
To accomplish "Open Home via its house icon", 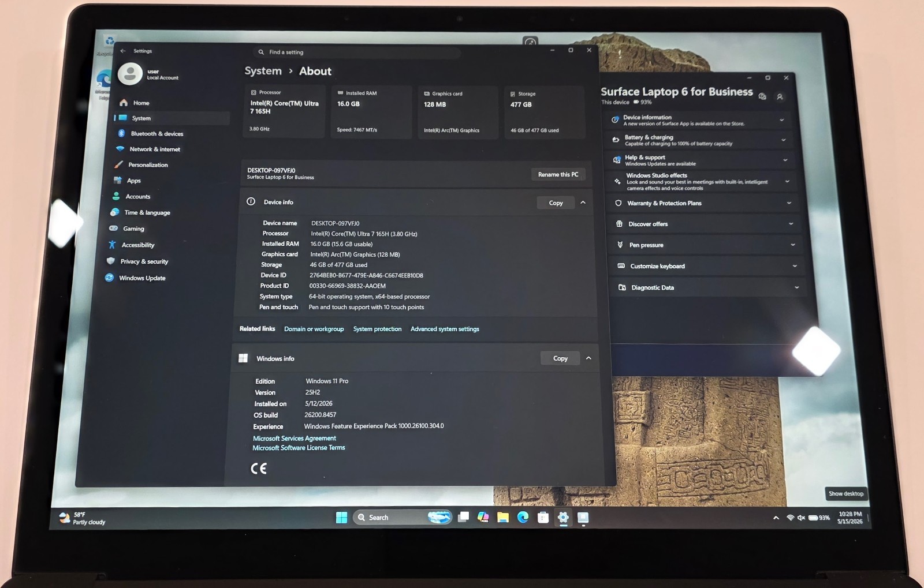I will (x=124, y=102).
